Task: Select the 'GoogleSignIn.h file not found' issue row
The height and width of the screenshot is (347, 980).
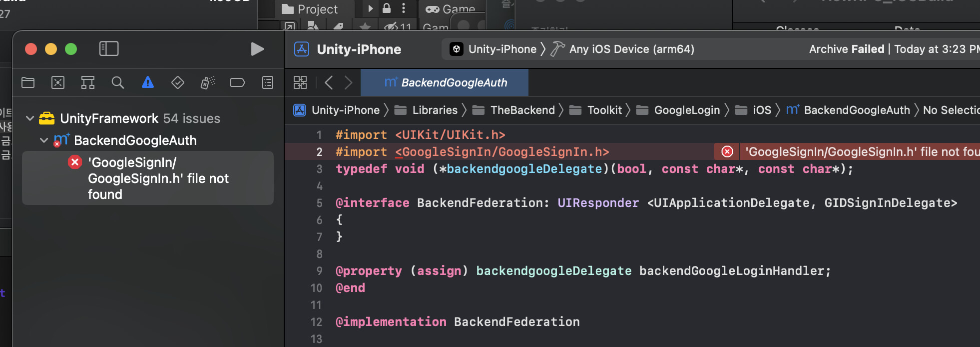Action: pyautogui.click(x=148, y=178)
